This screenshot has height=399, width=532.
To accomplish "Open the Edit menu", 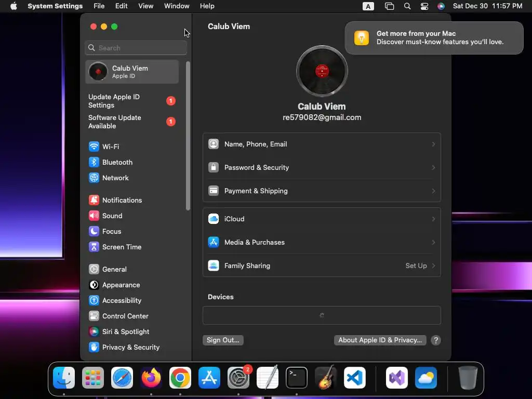I will 121,6.
